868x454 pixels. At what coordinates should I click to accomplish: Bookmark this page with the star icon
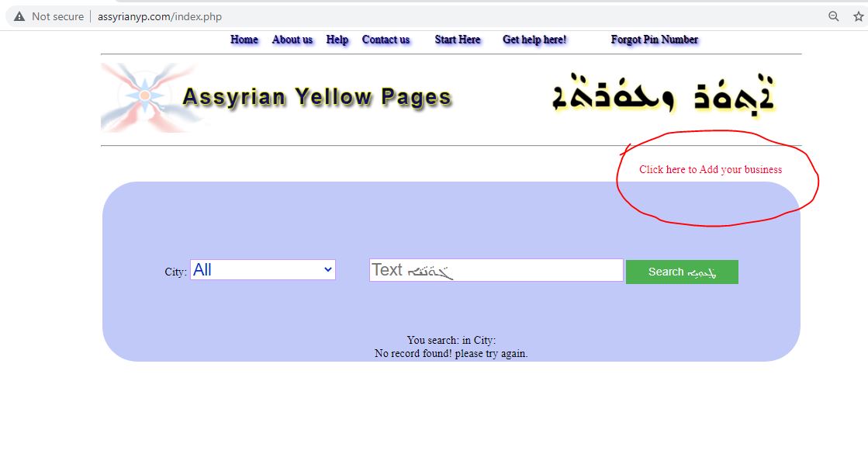858,16
